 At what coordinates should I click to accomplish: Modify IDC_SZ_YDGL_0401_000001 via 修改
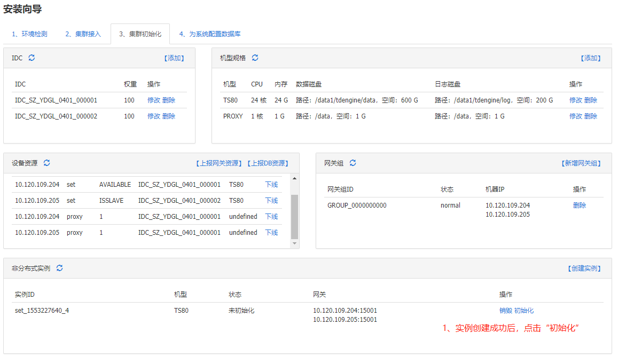pos(154,100)
